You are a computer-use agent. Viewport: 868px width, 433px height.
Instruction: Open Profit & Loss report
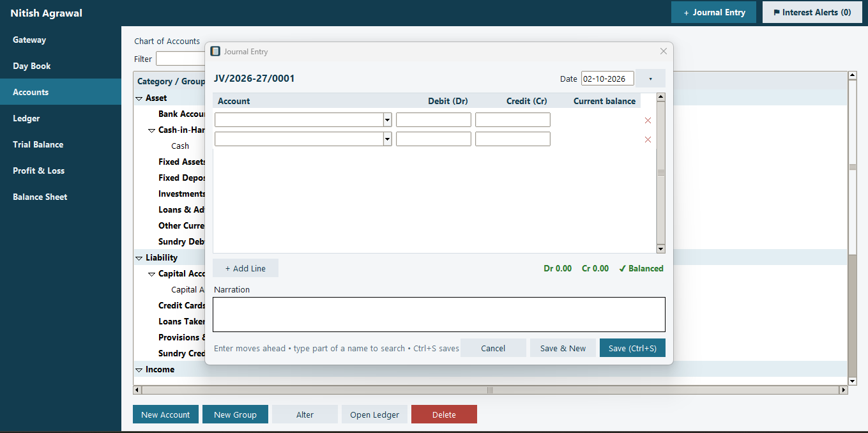tap(61, 171)
